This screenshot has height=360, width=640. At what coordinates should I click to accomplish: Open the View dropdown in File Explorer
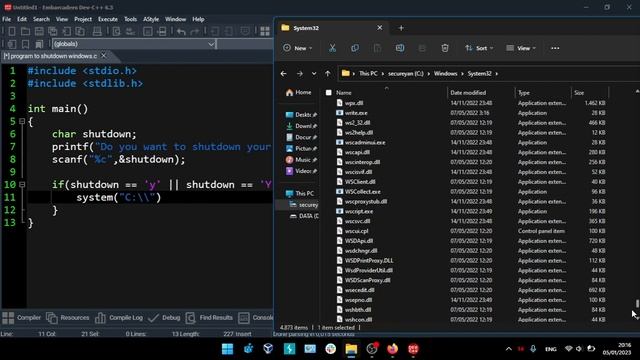(x=521, y=48)
